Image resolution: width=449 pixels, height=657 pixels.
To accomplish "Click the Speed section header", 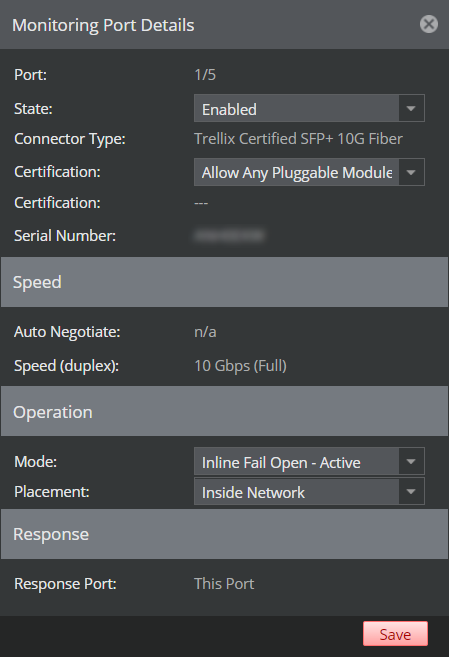I will pos(224,282).
